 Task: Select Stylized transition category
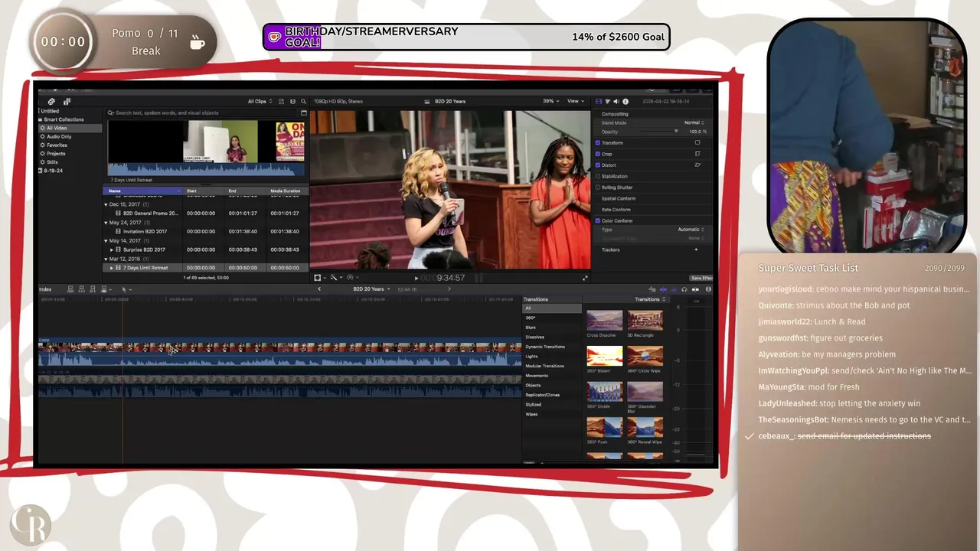533,405
